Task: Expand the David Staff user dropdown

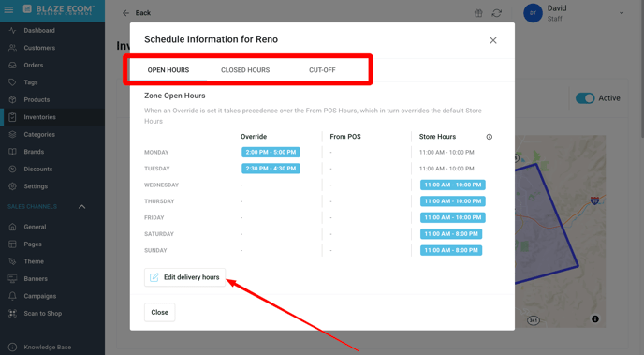Action: 622,13
